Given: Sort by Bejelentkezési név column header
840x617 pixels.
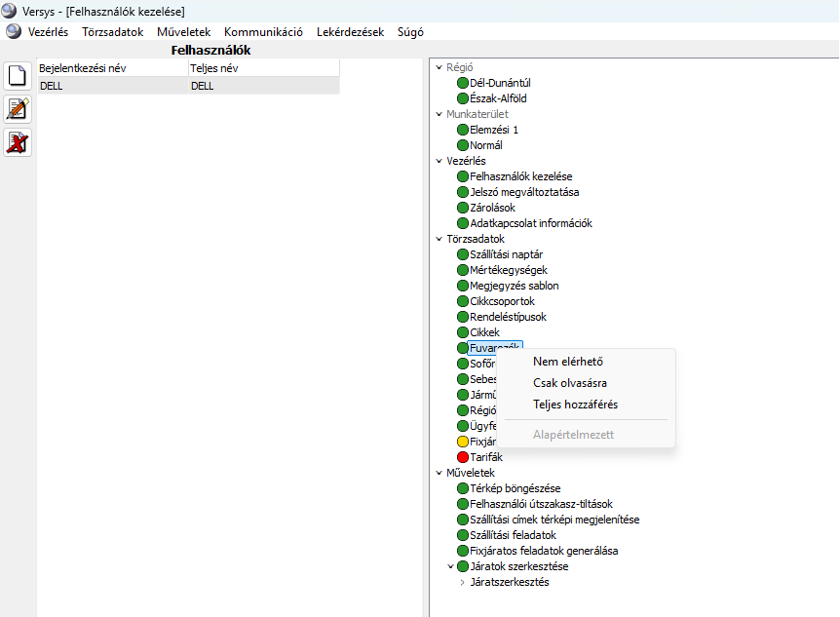Looking at the screenshot, I should (x=111, y=68).
